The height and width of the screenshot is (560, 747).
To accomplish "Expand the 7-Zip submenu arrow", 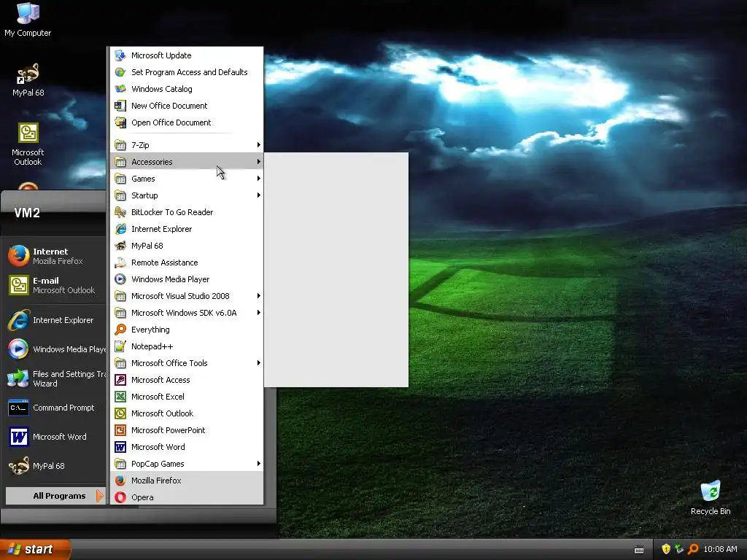I will 259,145.
